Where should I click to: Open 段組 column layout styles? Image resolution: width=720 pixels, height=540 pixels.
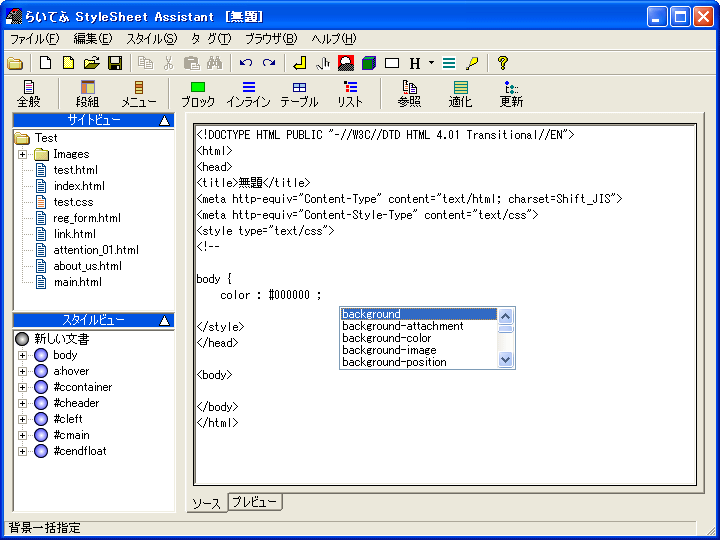[x=87, y=94]
